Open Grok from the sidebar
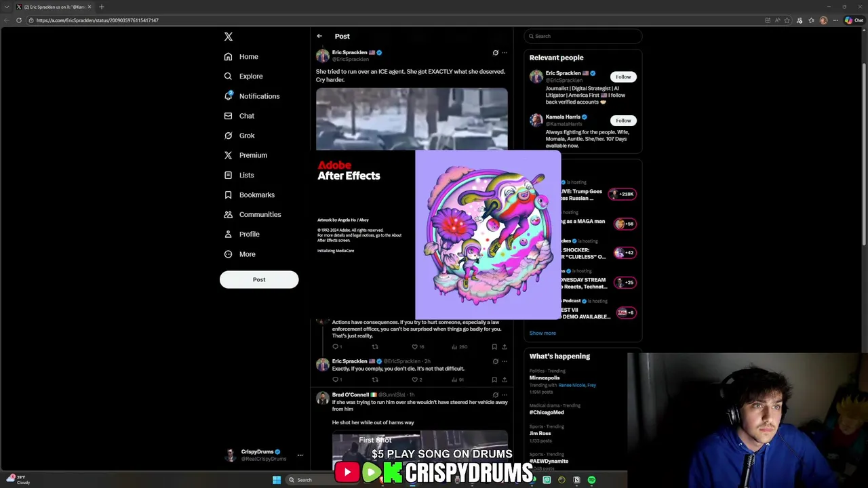 pyautogui.click(x=239, y=136)
